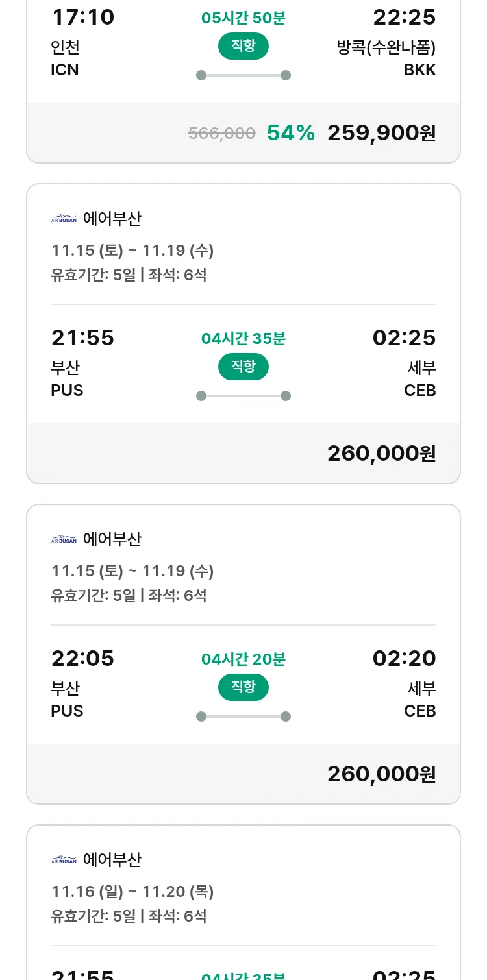This screenshot has width=487, height=980.
Task: Click Air Busan logo above 11.15 21:55 flight
Action: point(64,219)
